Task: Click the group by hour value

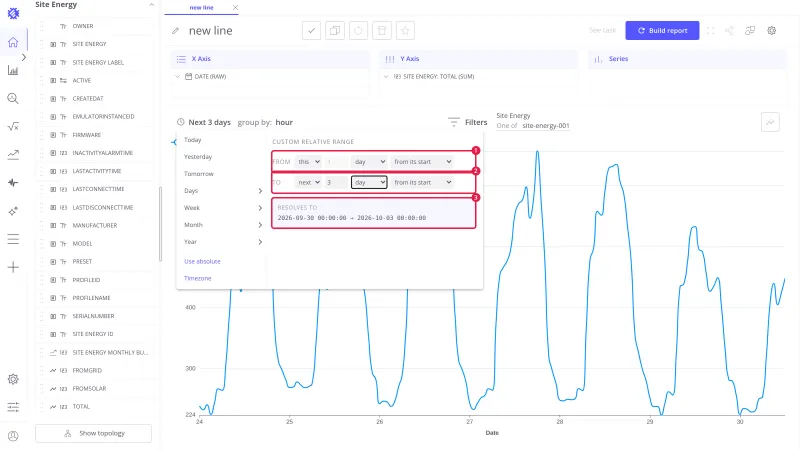Action: (284, 122)
